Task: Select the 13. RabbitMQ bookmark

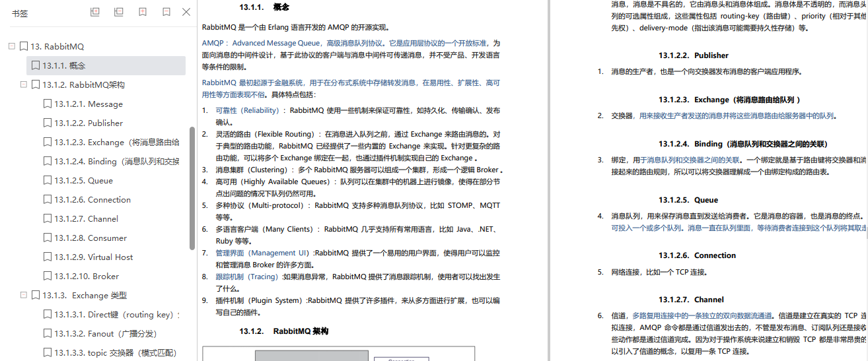Action: [x=57, y=46]
